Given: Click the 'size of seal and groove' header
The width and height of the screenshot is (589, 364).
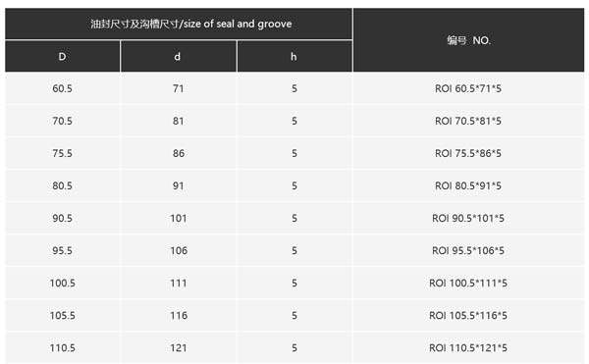Looking at the screenshot, I should [x=190, y=24].
